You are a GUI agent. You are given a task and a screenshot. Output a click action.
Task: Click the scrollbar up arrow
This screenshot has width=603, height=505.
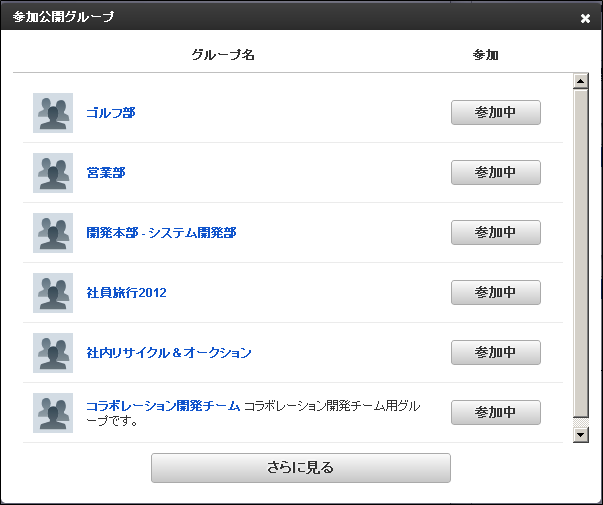580,81
